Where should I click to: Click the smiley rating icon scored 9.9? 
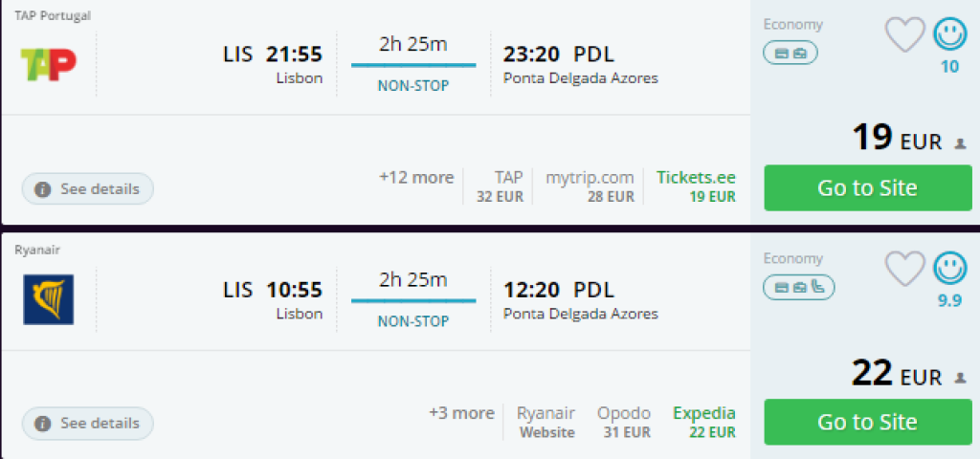949,269
